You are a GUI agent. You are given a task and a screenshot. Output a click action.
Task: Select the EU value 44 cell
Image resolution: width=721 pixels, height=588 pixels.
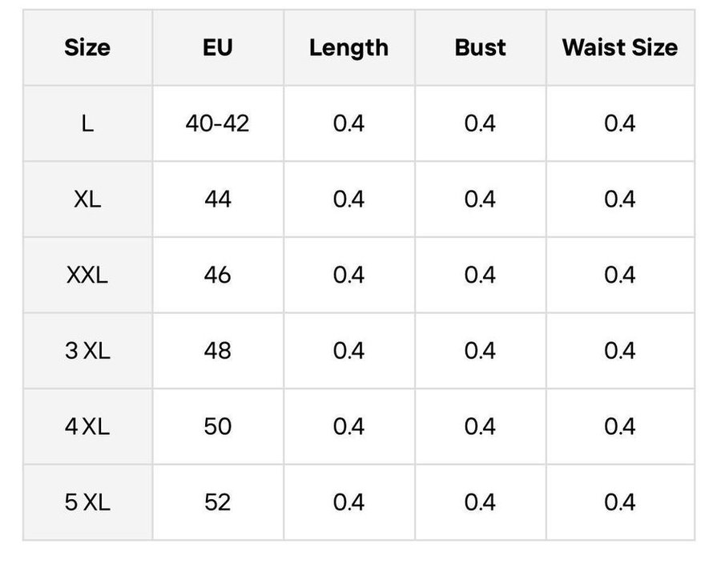tap(217, 199)
